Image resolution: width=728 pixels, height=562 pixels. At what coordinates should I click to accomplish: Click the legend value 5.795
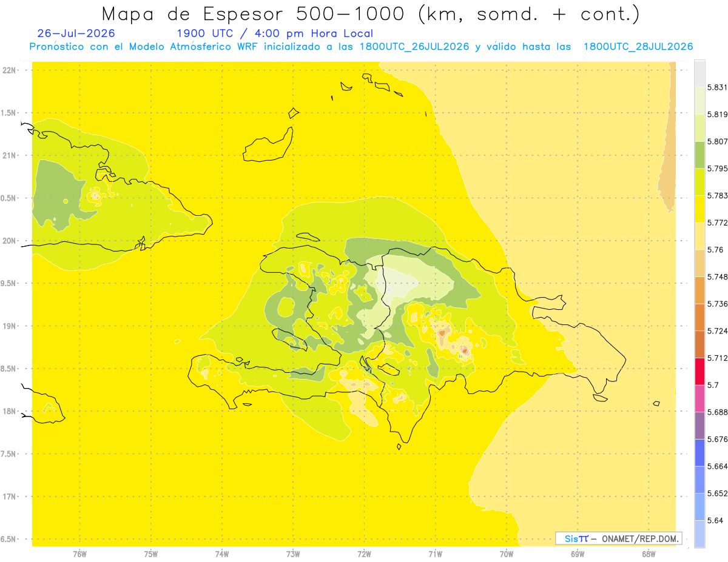[x=717, y=169]
